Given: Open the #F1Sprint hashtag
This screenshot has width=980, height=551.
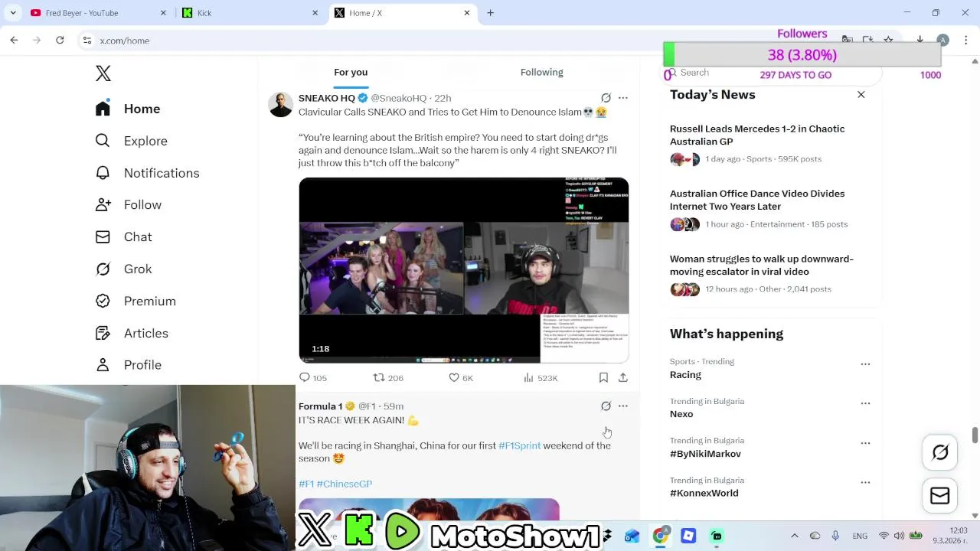Looking at the screenshot, I should tap(519, 445).
